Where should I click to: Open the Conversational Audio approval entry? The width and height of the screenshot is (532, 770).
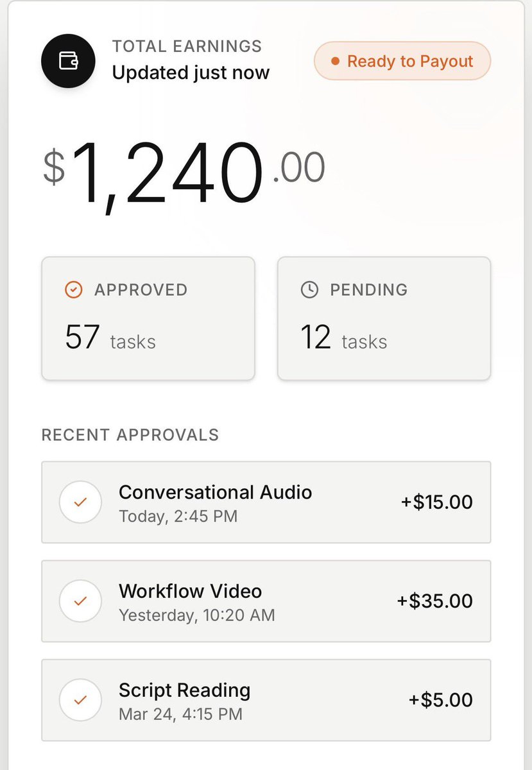pyautogui.click(x=266, y=502)
